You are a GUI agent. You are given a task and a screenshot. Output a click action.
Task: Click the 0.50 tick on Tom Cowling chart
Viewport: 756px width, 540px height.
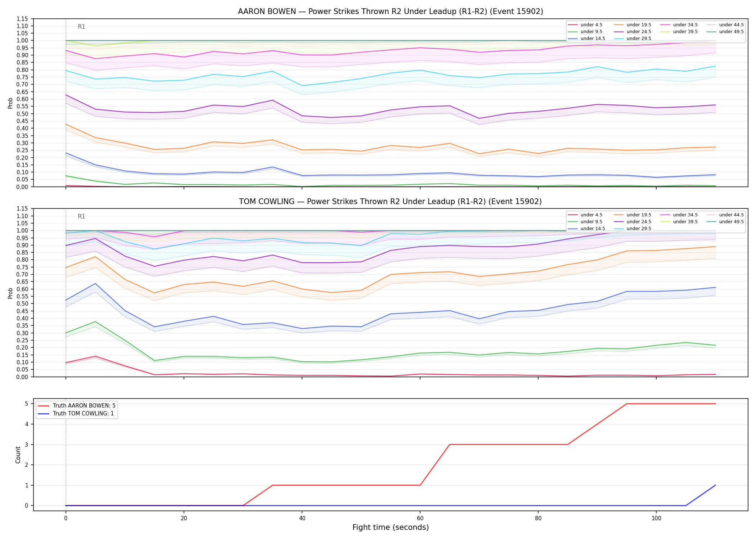[22, 304]
